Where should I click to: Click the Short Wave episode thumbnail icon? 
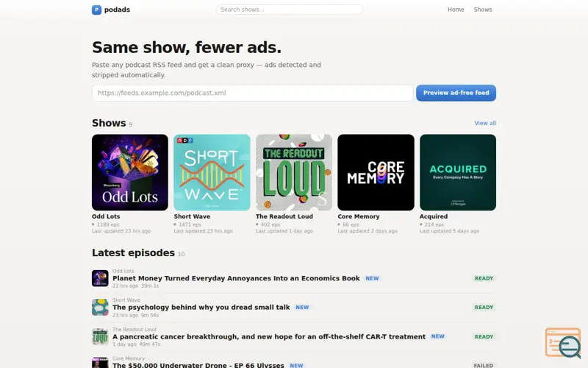(x=100, y=307)
